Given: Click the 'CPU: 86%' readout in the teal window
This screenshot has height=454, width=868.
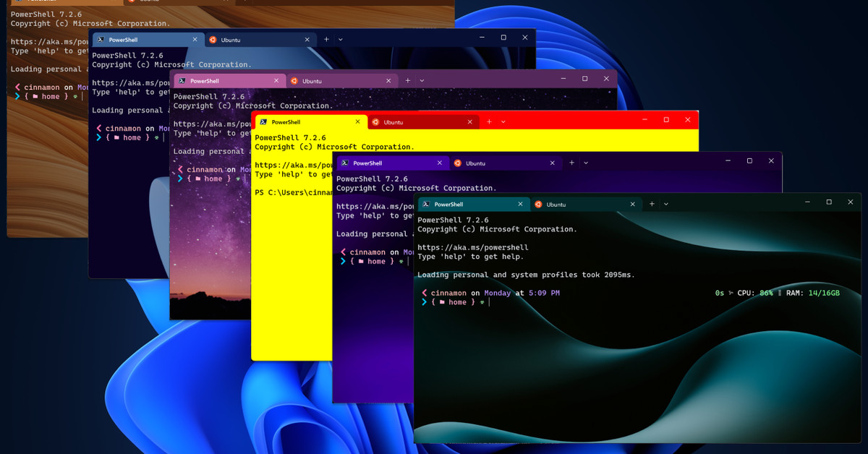Looking at the screenshot, I should click(x=754, y=293).
